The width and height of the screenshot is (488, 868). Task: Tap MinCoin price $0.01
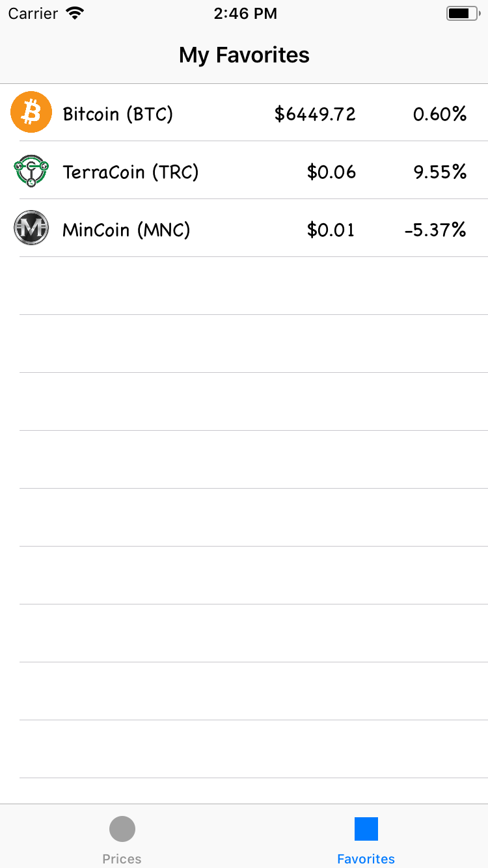pyautogui.click(x=331, y=230)
